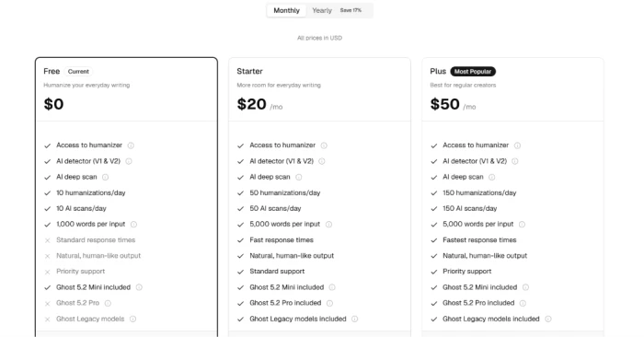
Task: Click the $0 price
Action: 53,104
